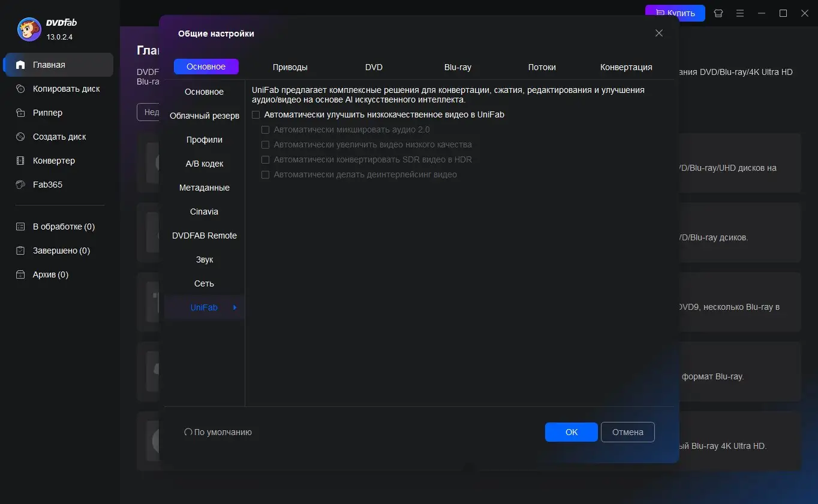Open the Риппер module in sidebar

pos(58,113)
